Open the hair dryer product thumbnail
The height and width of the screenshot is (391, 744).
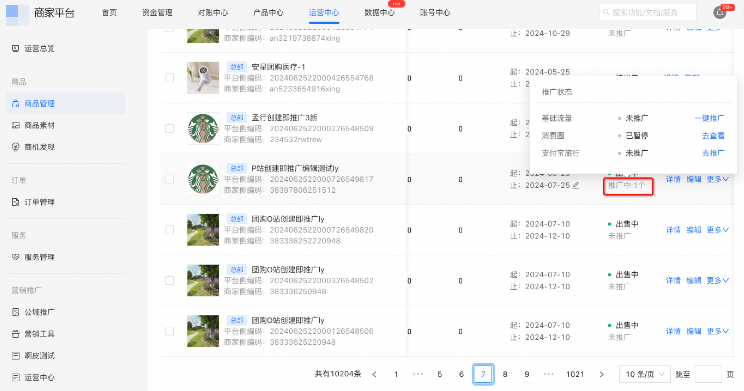pyautogui.click(x=203, y=78)
